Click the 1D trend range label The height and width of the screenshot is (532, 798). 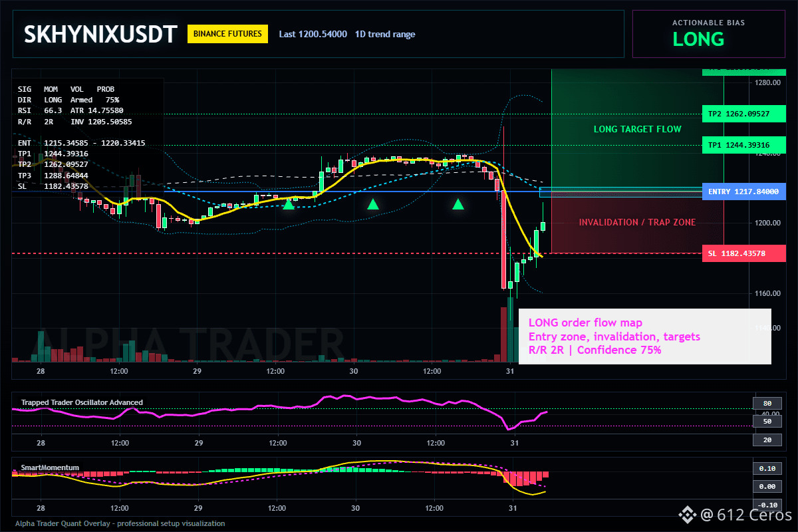[x=385, y=34]
